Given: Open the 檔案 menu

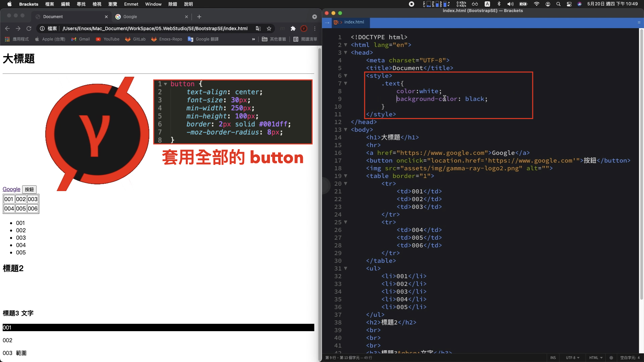Looking at the screenshot, I should tap(50, 4).
